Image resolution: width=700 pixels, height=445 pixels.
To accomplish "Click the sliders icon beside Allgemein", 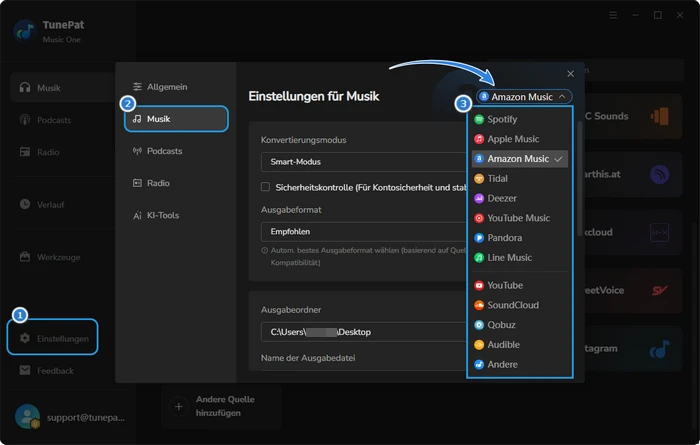I will point(137,87).
